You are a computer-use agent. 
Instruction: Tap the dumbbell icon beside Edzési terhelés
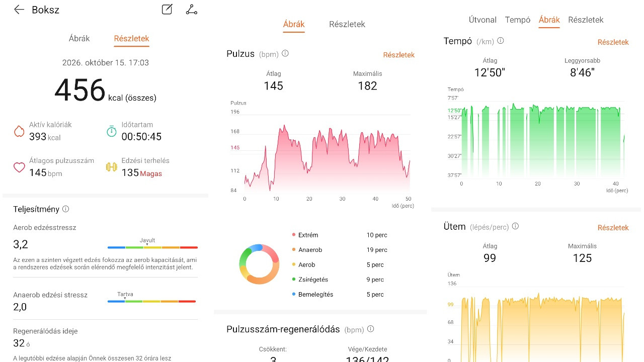click(x=111, y=167)
